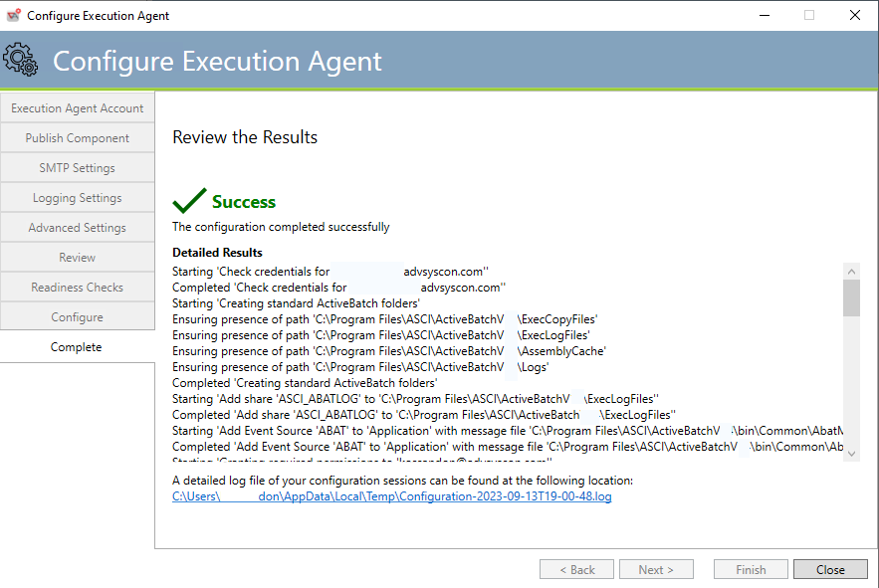Viewport: 879px width, 588px height.
Task: Select the 'Ensuring presence' line ending in ExecCopyFiles
Action: [385, 319]
